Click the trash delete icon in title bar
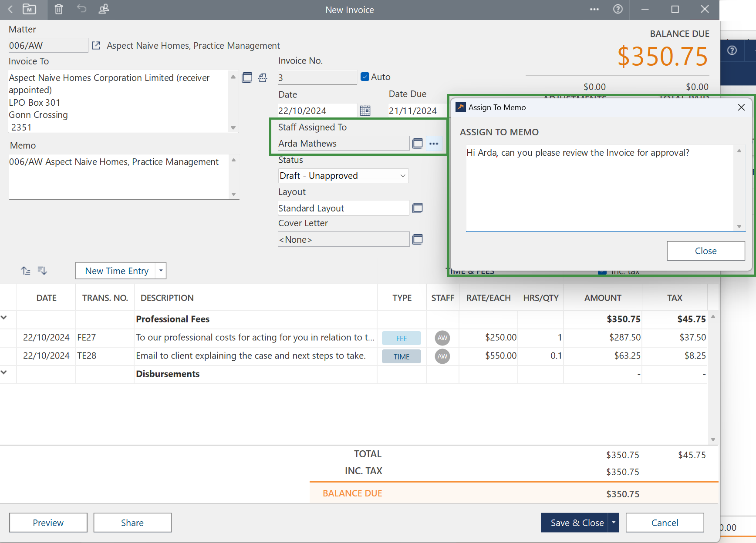Image resolution: width=756 pixels, height=543 pixels. pos(59,9)
